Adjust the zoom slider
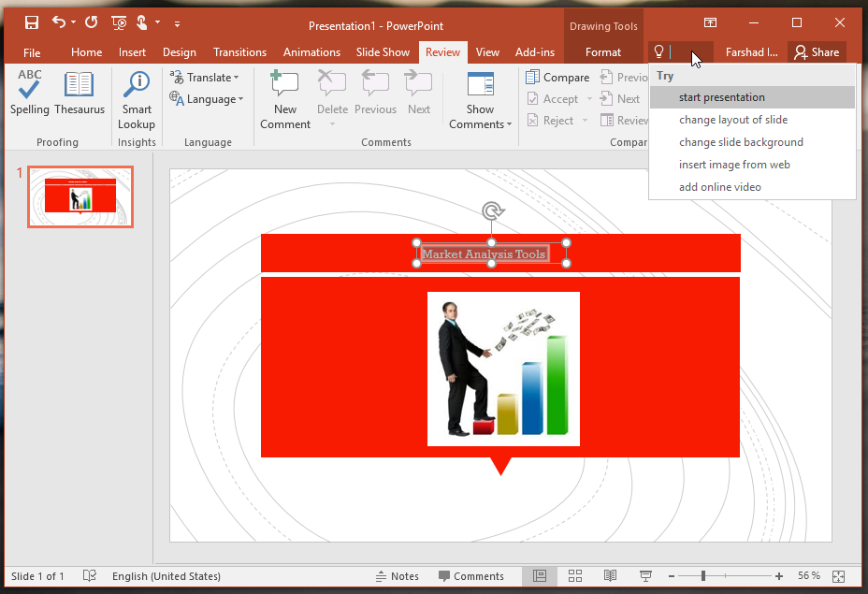The image size is (868, 594). (x=702, y=576)
